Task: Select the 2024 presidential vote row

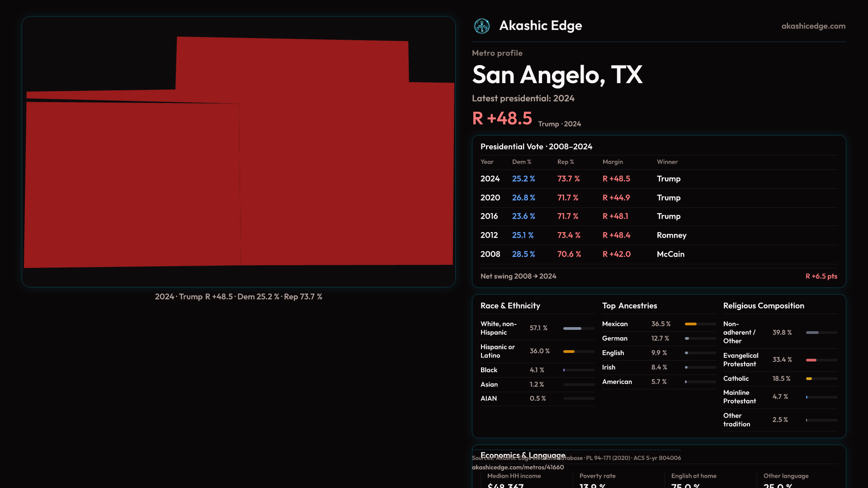Action: (x=658, y=179)
